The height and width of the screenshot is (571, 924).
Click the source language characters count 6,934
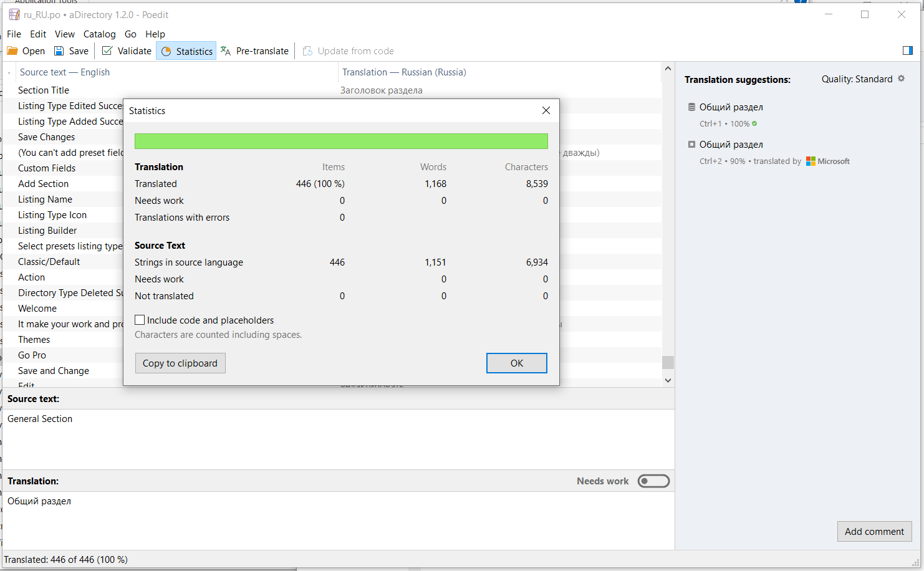tap(537, 262)
